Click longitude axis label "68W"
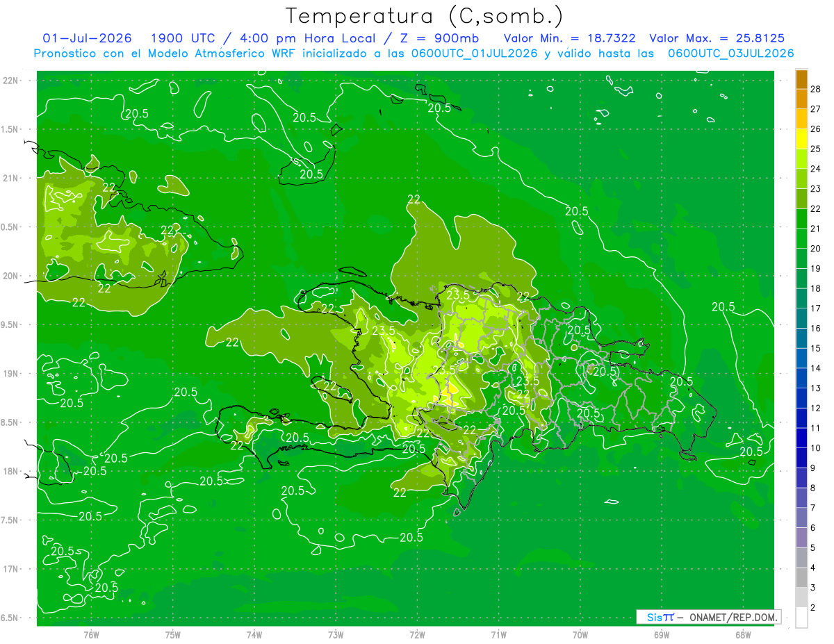This screenshot has height=644, width=834. (743, 634)
